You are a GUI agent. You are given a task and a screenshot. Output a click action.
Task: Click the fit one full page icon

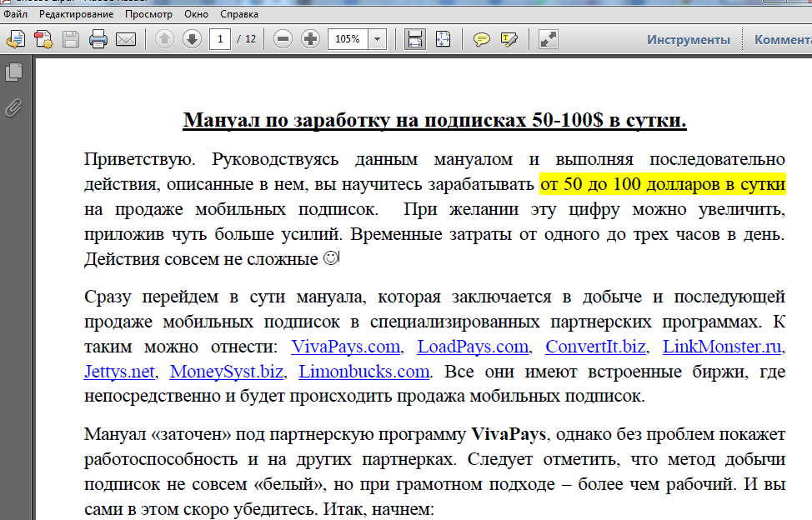pyautogui.click(x=443, y=39)
